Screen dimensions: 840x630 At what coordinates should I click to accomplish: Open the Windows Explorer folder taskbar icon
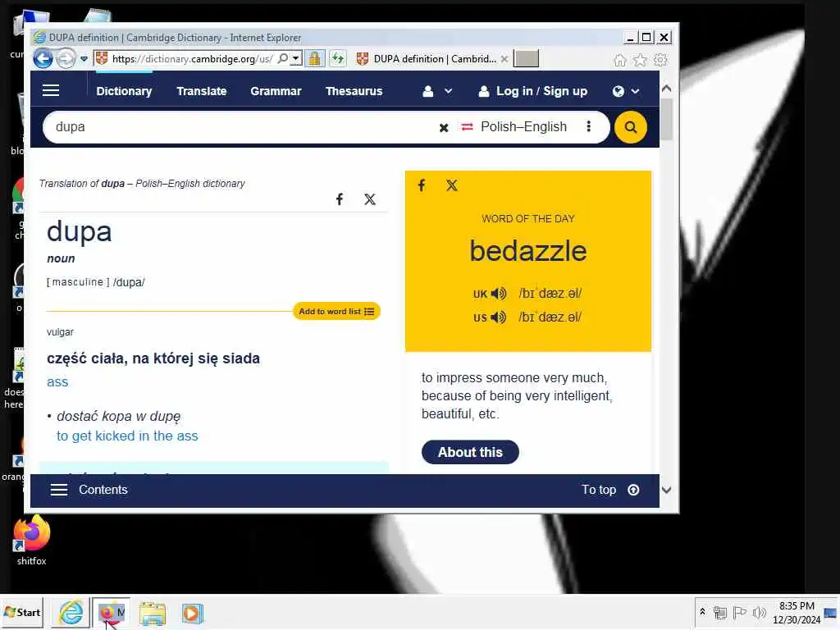(x=153, y=613)
